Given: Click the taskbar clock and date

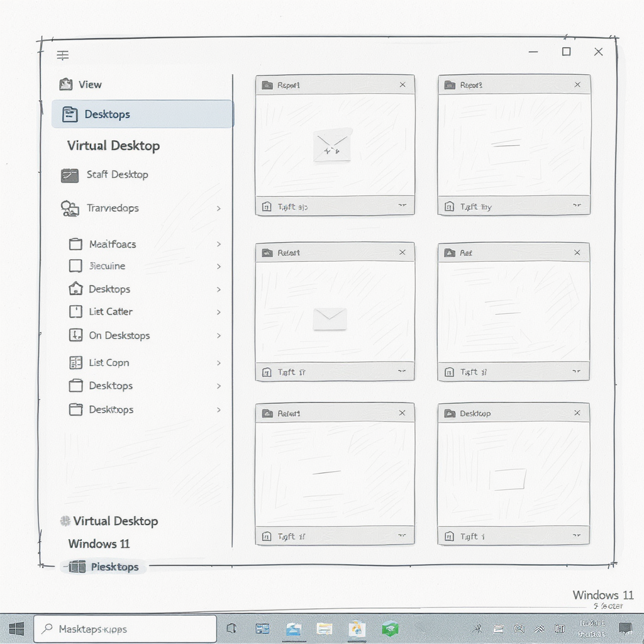Looking at the screenshot, I should click(x=592, y=629).
